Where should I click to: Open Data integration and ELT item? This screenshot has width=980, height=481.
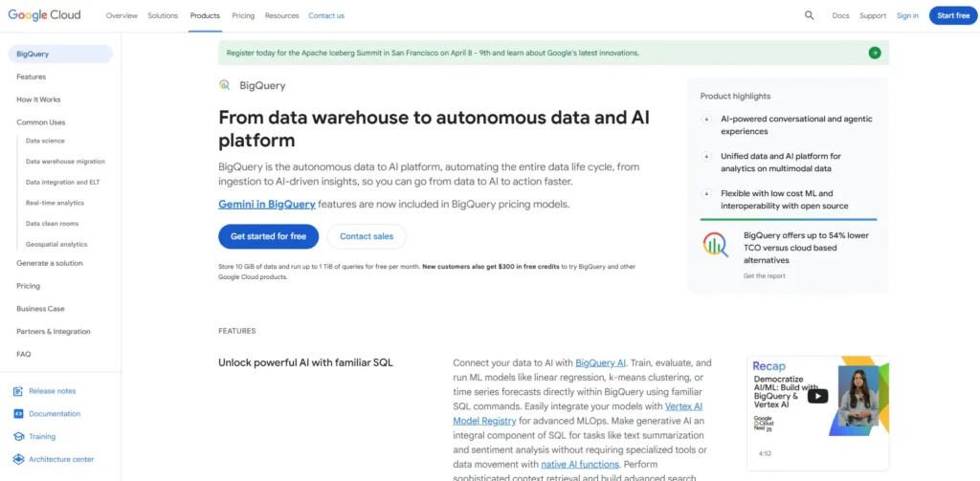coord(63,183)
